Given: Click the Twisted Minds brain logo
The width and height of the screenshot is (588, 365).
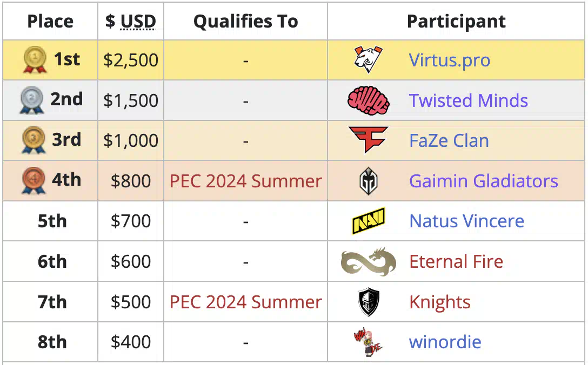Looking at the screenshot, I should pos(368,100).
